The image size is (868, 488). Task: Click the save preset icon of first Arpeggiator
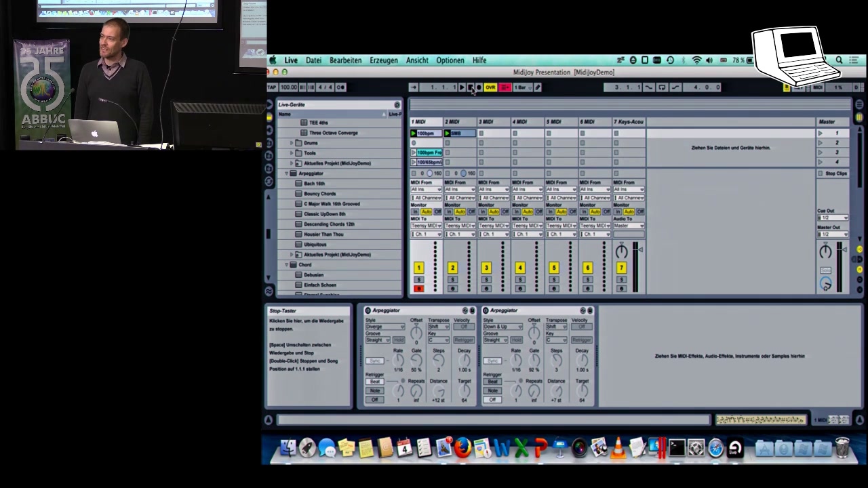point(473,310)
